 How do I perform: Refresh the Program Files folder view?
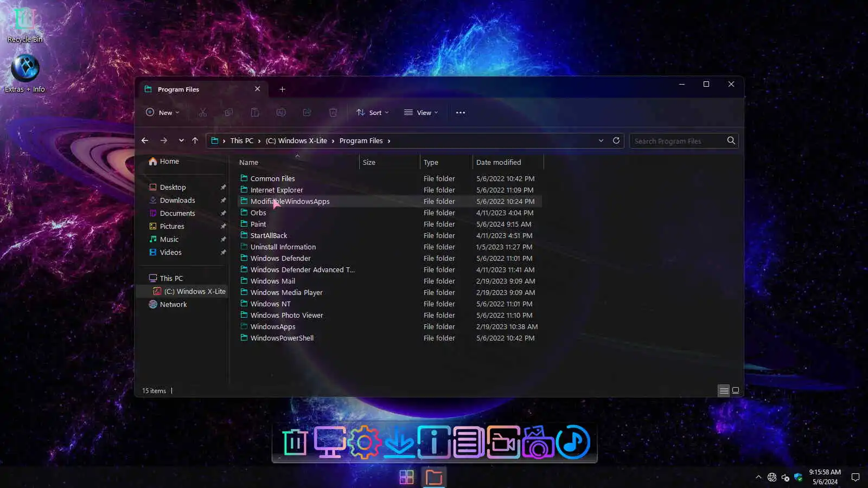click(x=616, y=140)
